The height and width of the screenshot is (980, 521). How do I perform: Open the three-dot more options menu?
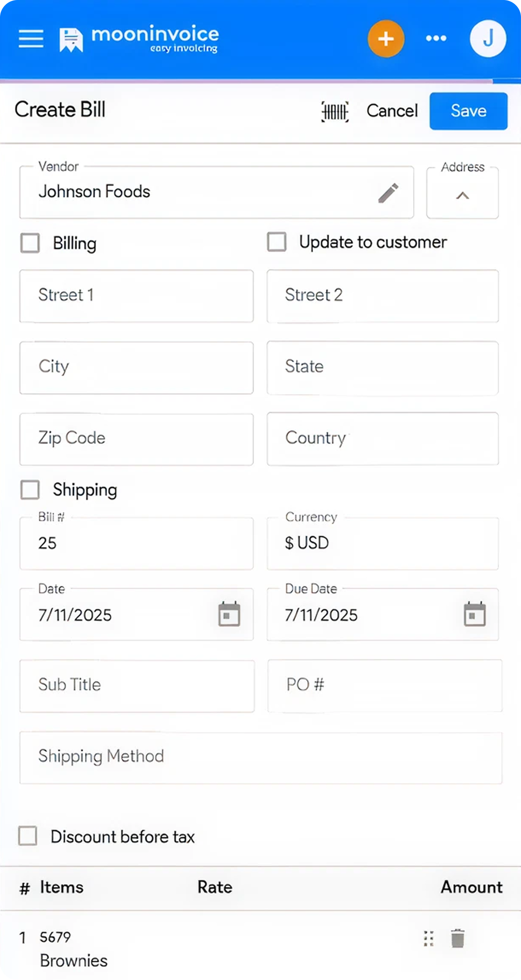[436, 39]
